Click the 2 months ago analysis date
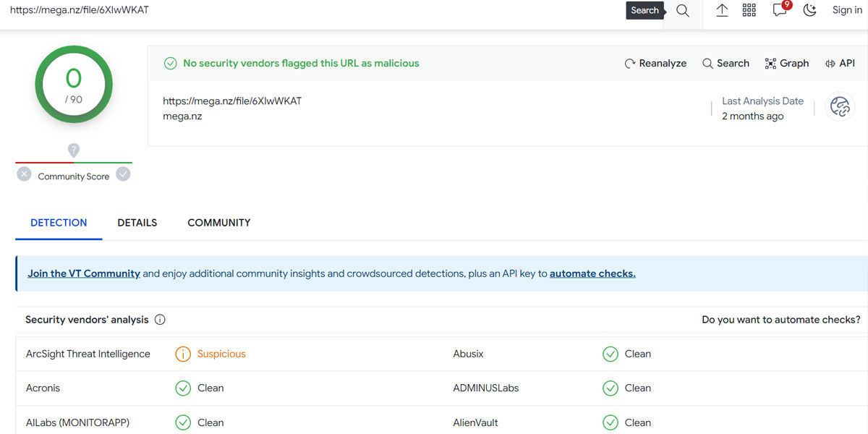 click(x=752, y=116)
